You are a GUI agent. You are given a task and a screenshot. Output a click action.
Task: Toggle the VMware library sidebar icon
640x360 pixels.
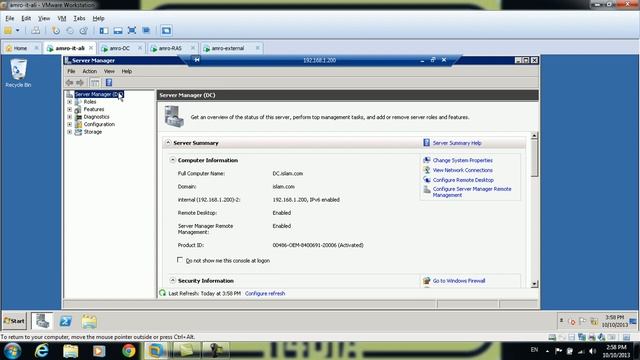pos(104,31)
